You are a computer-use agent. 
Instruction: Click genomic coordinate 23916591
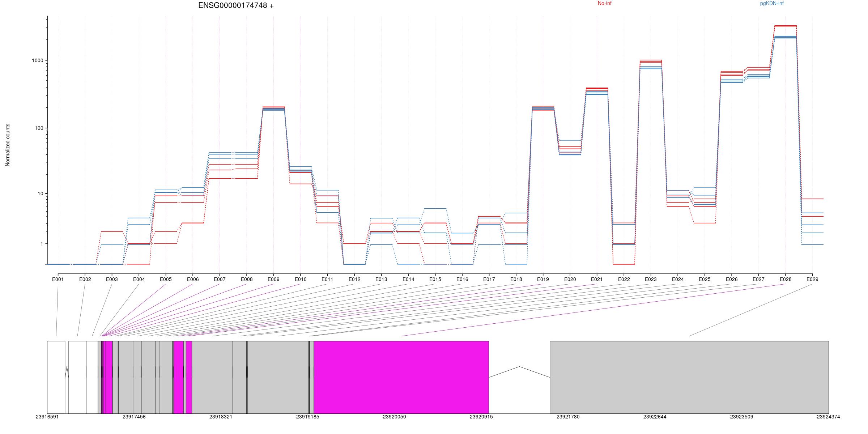pos(47,417)
